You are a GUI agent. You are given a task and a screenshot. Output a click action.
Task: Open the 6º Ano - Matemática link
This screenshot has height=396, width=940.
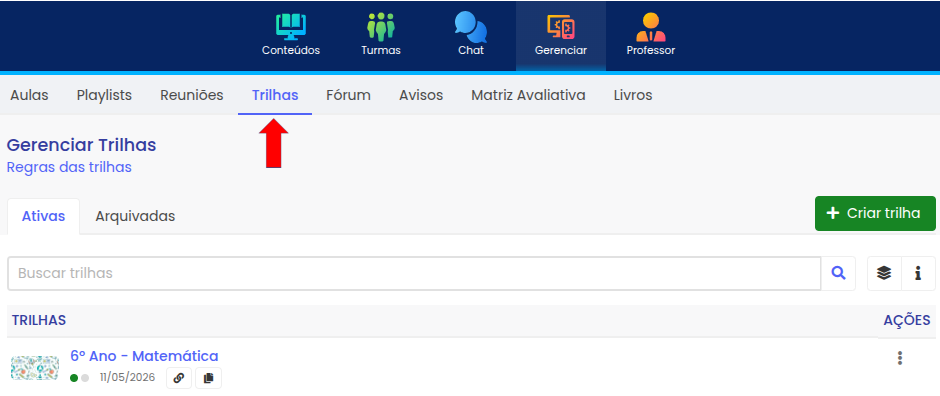click(144, 356)
